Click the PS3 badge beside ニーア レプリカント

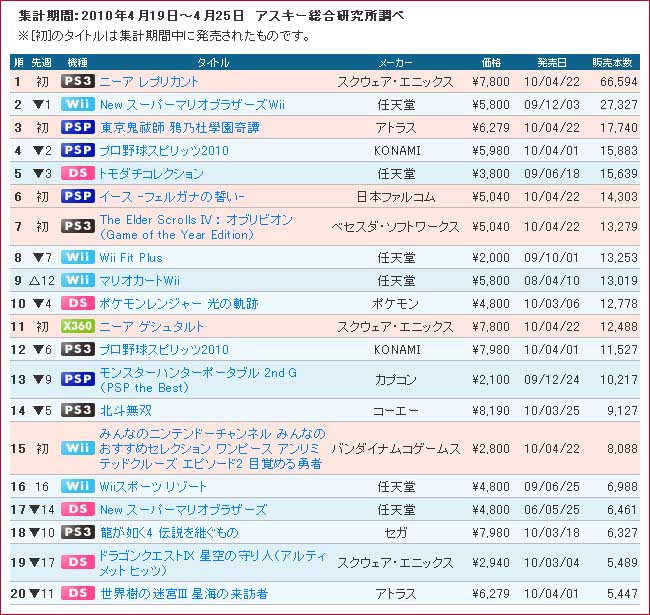78,81
